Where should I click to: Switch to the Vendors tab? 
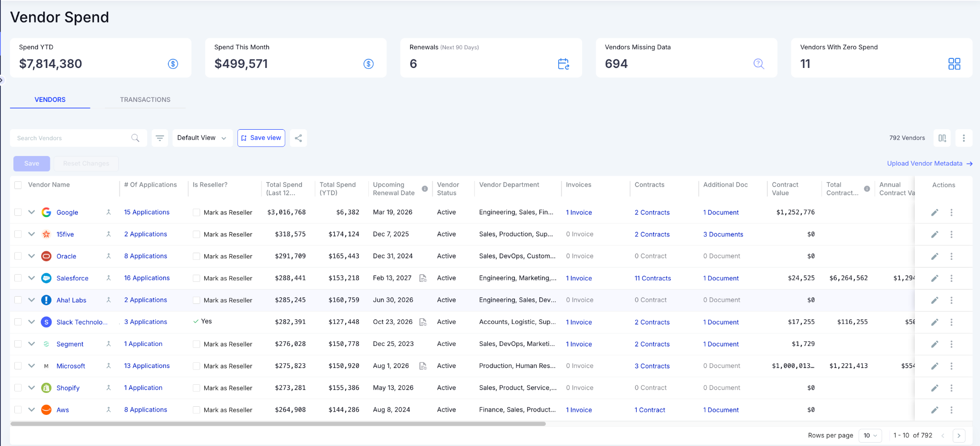coord(50,100)
